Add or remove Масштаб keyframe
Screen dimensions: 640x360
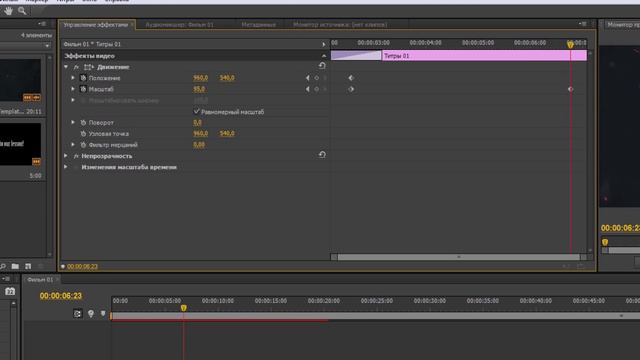coord(316,89)
